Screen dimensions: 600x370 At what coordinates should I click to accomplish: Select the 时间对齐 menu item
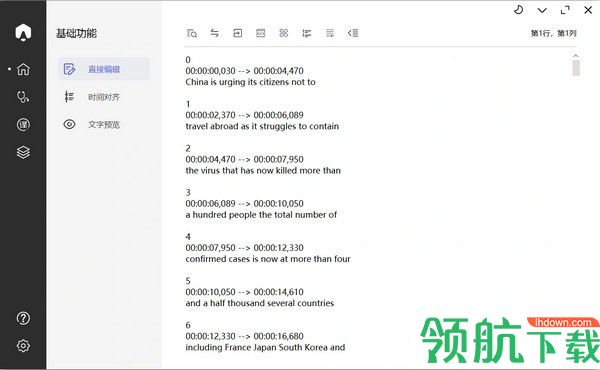[104, 97]
